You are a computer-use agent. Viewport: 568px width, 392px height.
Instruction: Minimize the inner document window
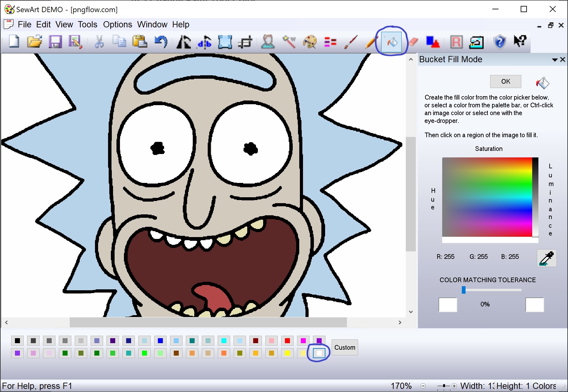pos(539,26)
